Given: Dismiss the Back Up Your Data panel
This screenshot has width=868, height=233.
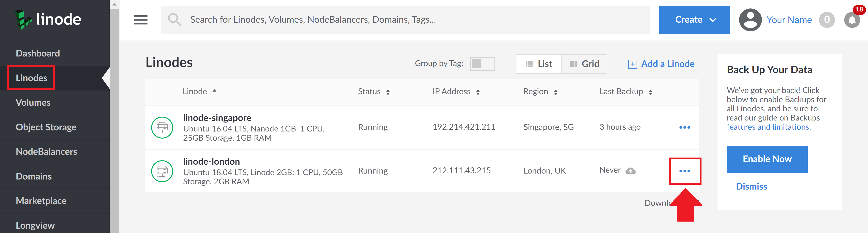Looking at the screenshot, I should [751, 187].
